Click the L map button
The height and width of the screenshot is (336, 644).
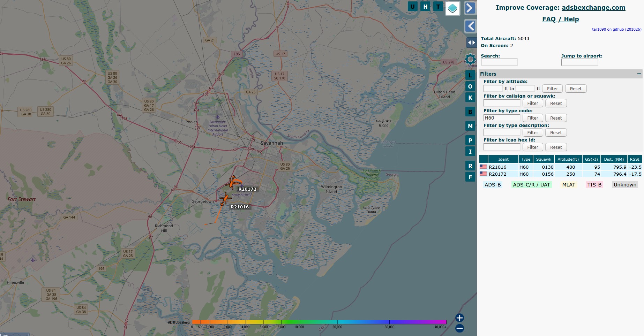click(470, 75)
